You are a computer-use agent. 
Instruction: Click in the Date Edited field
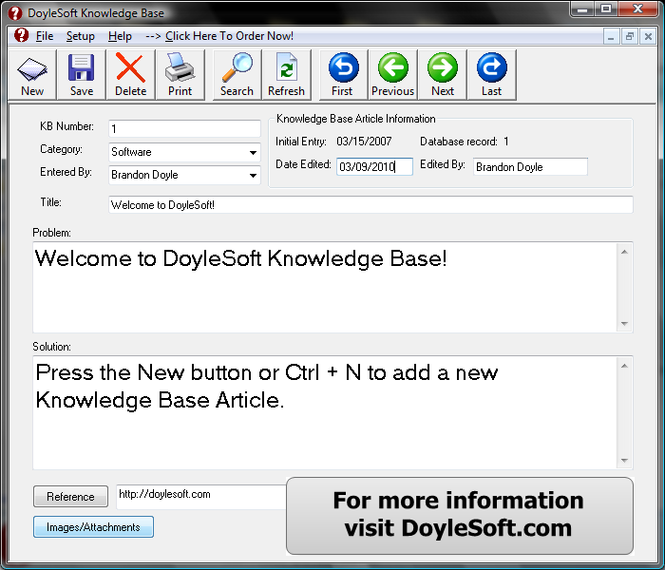point(374,167)
